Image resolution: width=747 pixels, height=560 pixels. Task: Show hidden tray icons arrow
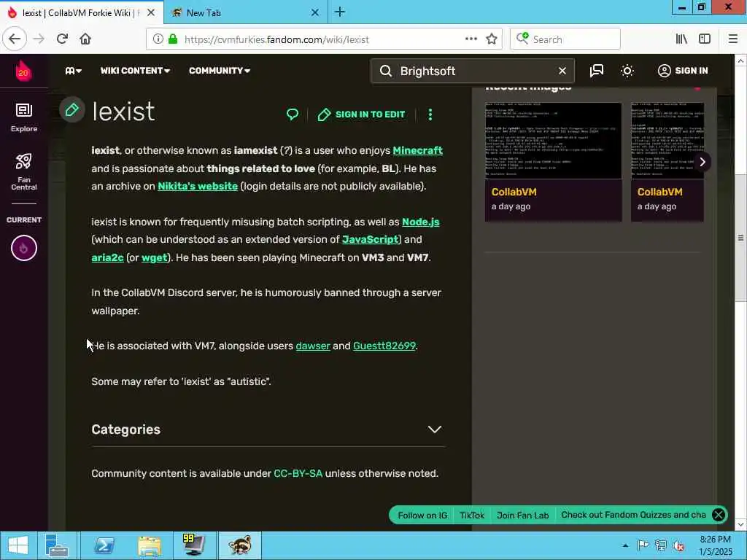point(625,545)
